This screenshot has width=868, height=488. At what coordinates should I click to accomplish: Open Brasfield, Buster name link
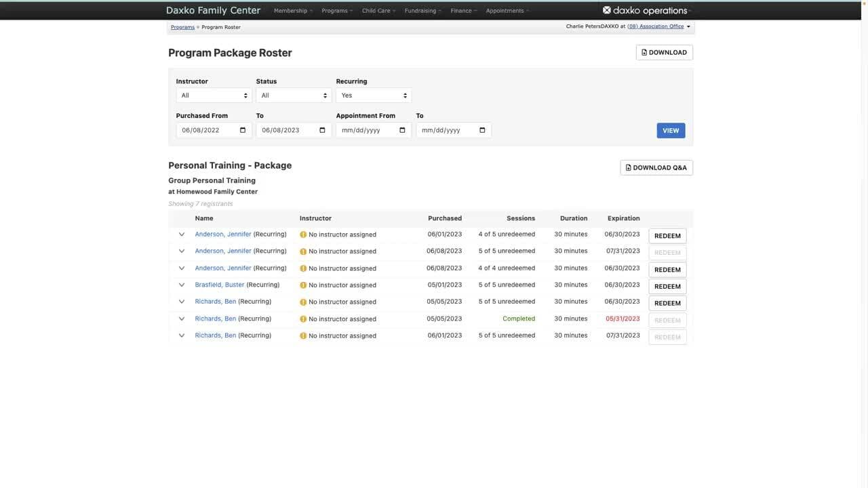click(x=220, y=285)
